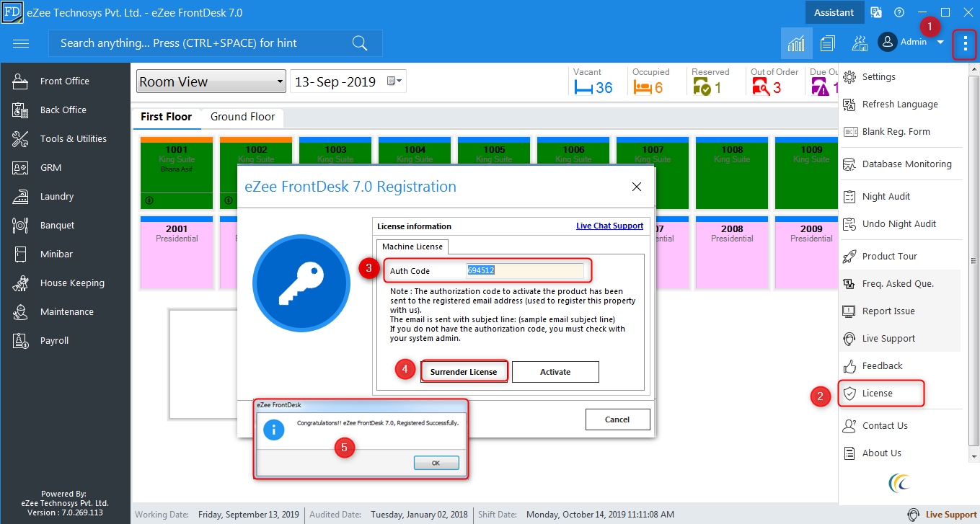Switch to the First Floor tab
This screenshot has width=980, height=524.
click(167, 117)
